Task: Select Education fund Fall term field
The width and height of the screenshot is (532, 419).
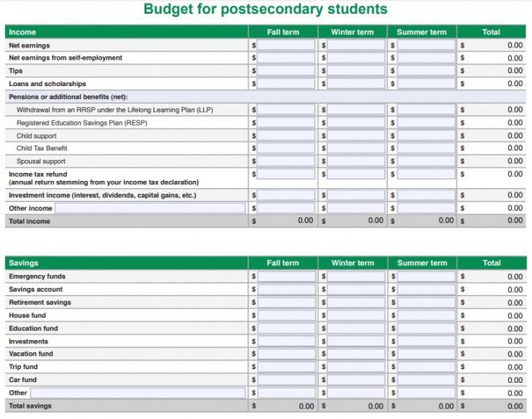Action: click(x=286, y=328)
